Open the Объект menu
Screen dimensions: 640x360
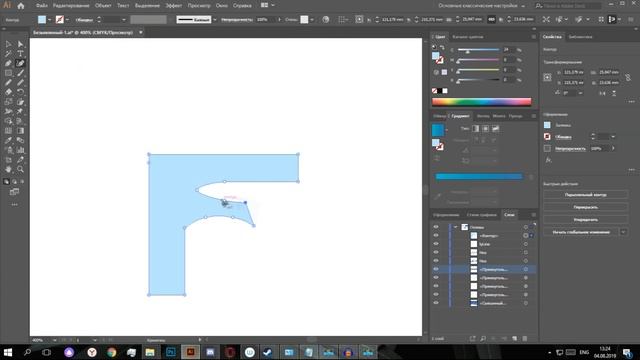103,6
